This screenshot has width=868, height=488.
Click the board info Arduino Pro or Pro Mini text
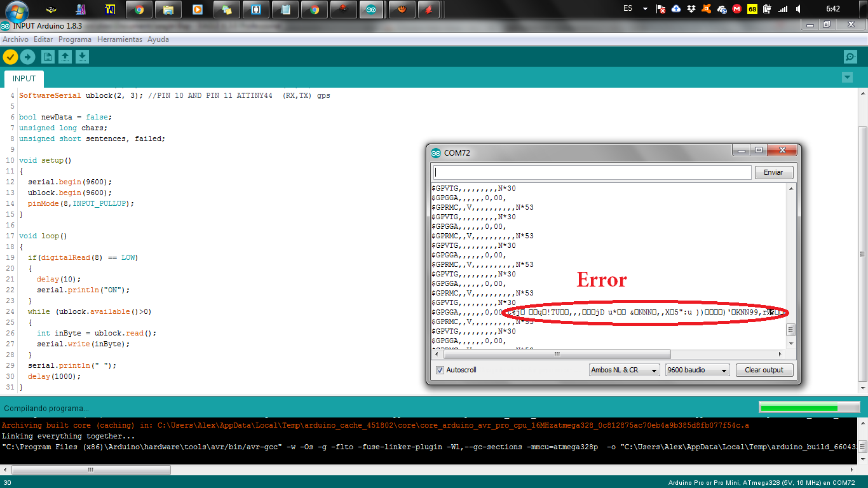pos(763,483)
